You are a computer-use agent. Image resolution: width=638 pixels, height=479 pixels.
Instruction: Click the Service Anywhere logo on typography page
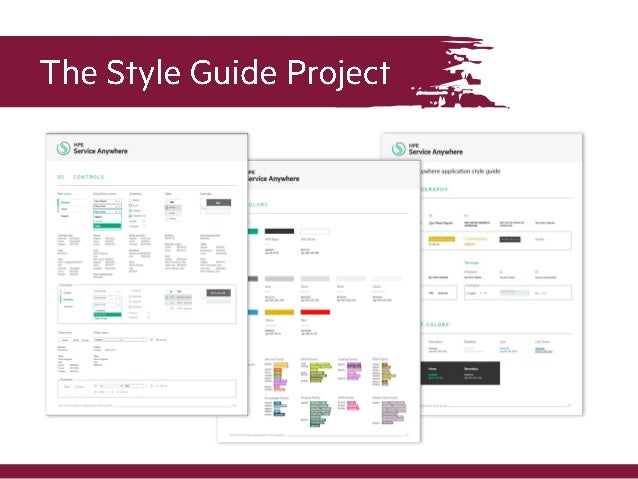point(398,149)
